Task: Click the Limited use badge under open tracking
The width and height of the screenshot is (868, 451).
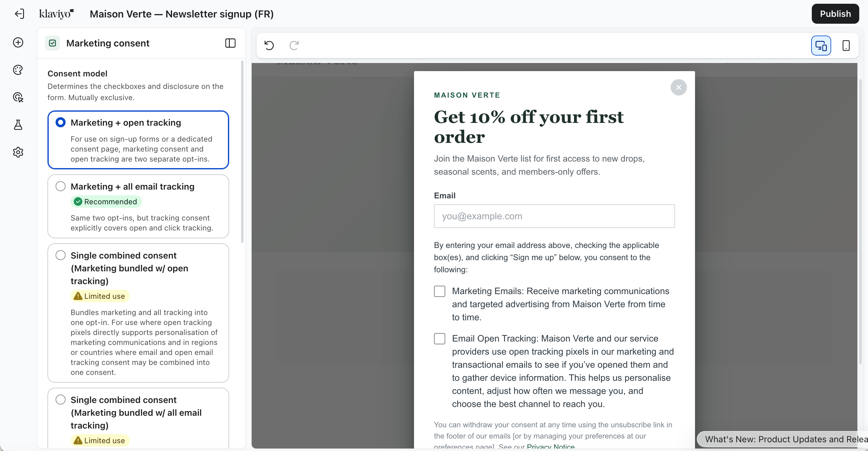Action: click(100, 296)
